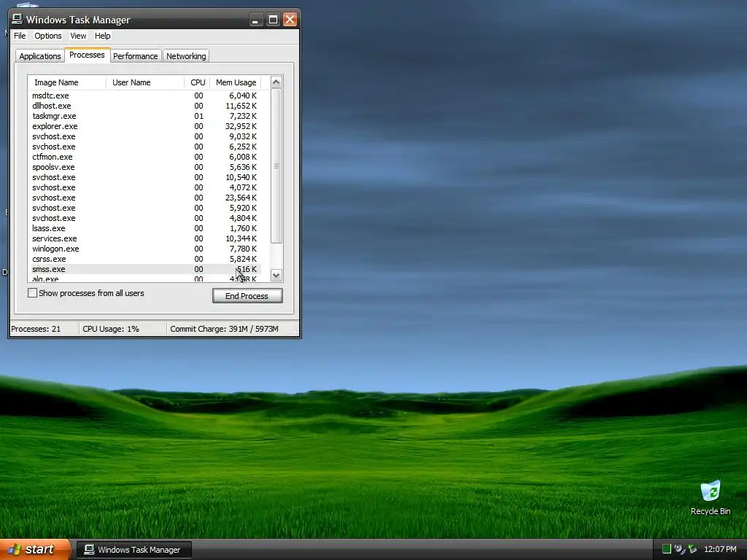Viewport: 747px width, 560px height.
Task: Sort by the User Name column header
Action: 145,82
